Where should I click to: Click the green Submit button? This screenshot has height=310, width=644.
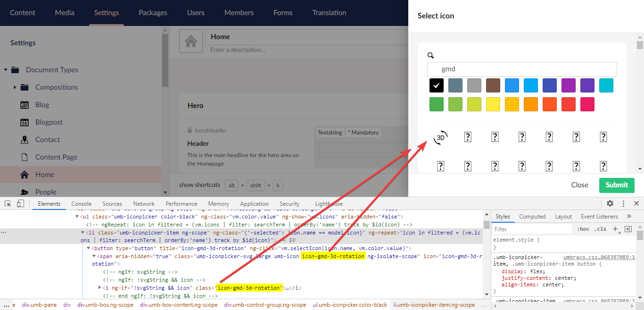[617, 185]
